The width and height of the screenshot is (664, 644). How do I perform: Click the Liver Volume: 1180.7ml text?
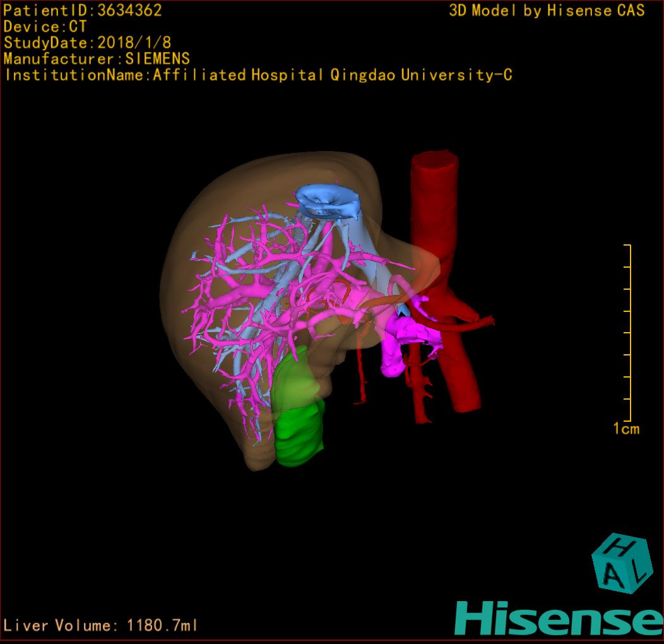[x=100, y=625]
